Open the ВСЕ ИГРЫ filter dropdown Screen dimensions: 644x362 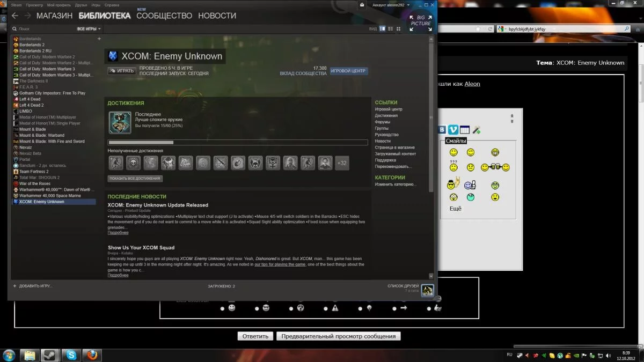point(89,28)
